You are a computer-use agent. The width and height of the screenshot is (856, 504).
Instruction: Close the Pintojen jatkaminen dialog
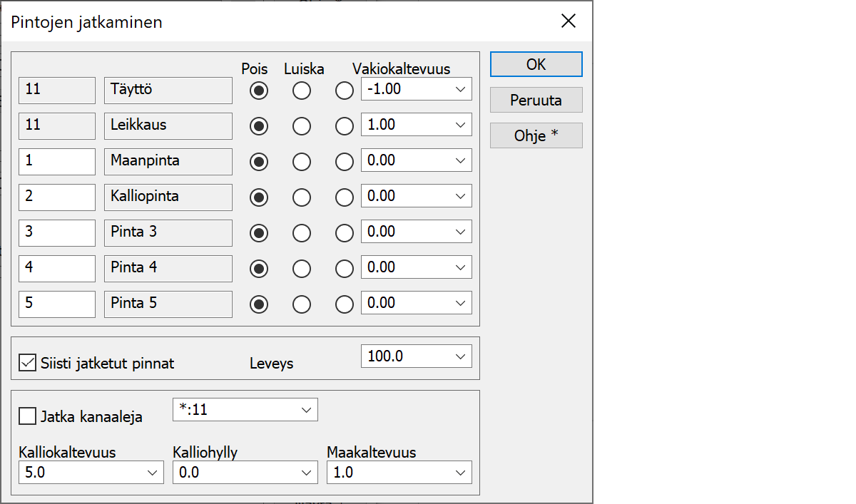point(568,21)
